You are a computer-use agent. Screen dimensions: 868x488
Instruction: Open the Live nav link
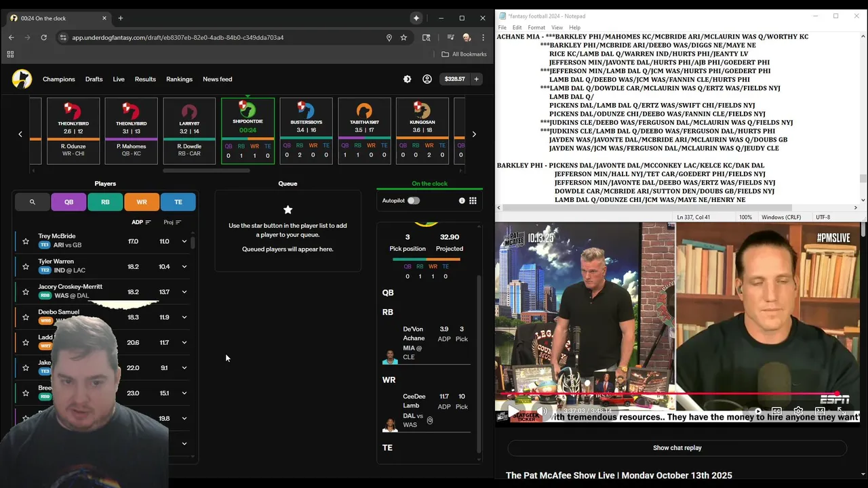119,79
